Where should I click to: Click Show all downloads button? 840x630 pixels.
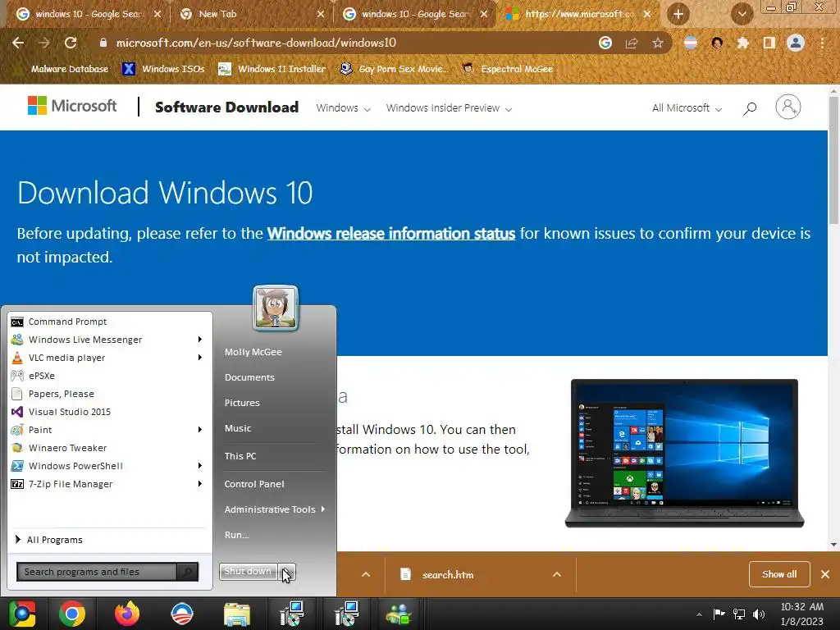click(x=779, y=574)
